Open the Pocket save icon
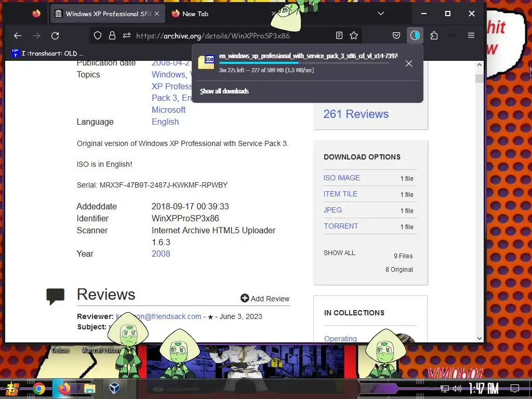Viewport: 532px width, 399px height. pyautogui.click(x=396, y=35)
